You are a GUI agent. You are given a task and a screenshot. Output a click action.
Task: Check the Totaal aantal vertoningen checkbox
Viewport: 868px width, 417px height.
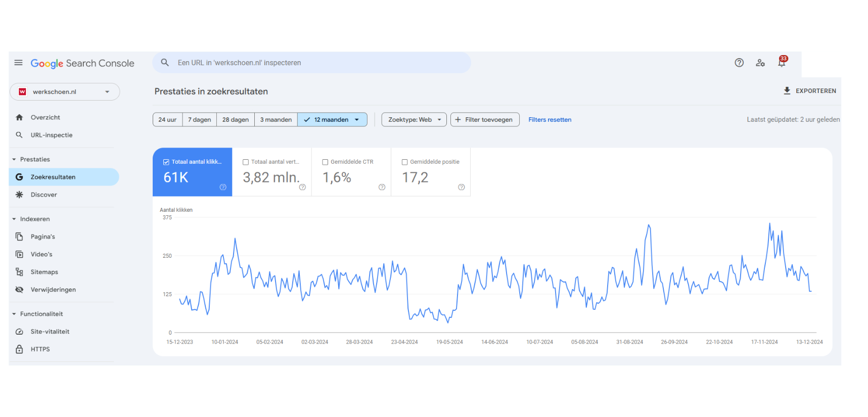246,162
